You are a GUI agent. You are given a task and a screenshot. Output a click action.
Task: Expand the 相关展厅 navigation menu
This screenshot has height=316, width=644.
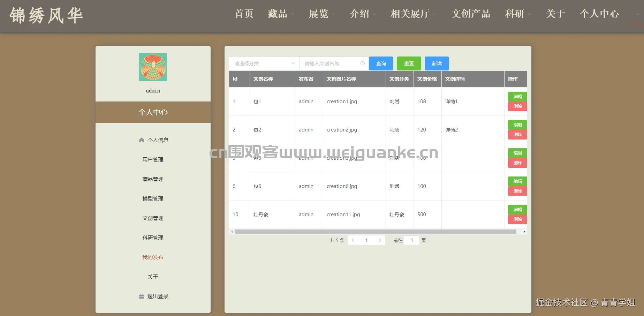pyautogui.click(x=413, y=14)
